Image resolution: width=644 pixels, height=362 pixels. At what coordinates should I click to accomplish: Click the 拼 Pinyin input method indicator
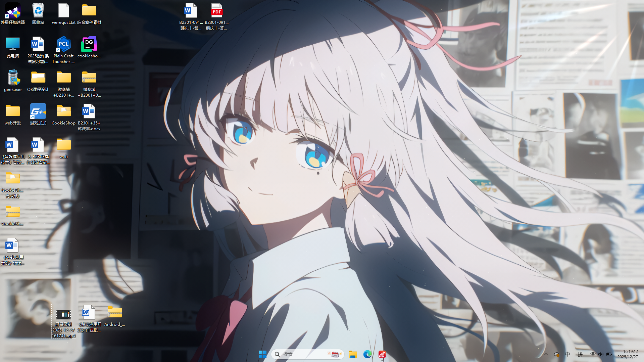coord(580,354)
